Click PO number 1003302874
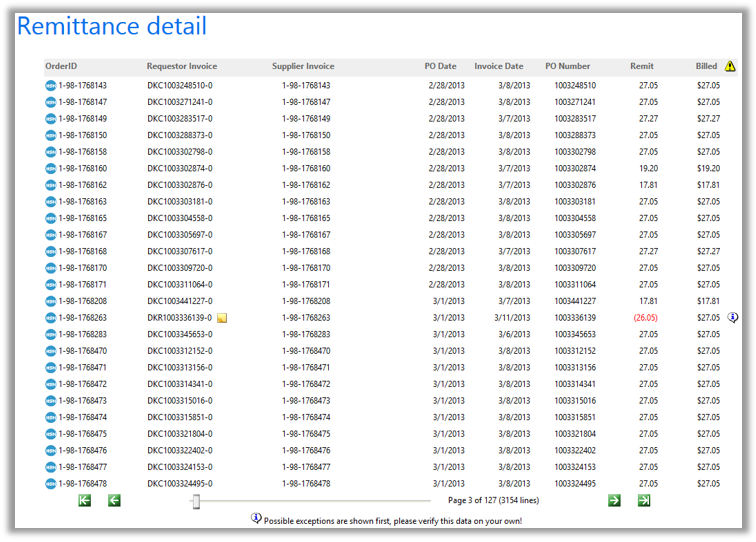This screenshot has width=756, height=542. point(575,169)
